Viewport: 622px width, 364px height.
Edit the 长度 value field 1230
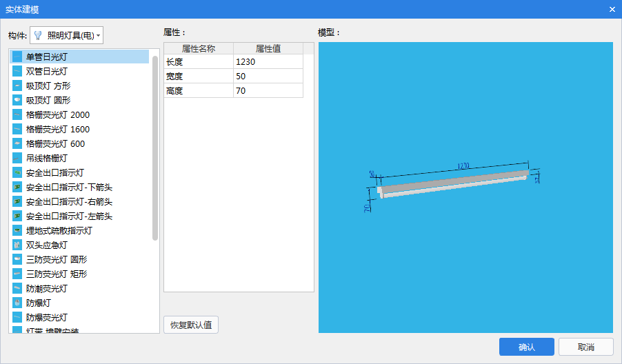268,62
